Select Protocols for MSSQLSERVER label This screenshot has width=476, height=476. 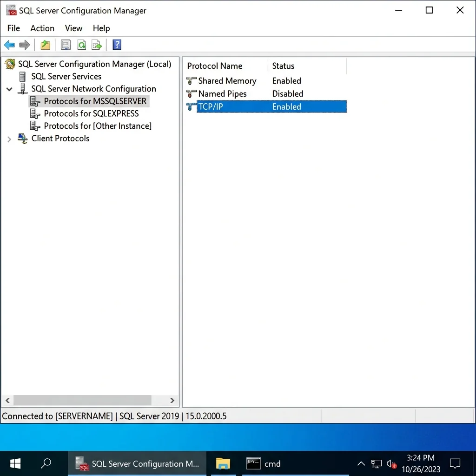click(x=95, y=101)
